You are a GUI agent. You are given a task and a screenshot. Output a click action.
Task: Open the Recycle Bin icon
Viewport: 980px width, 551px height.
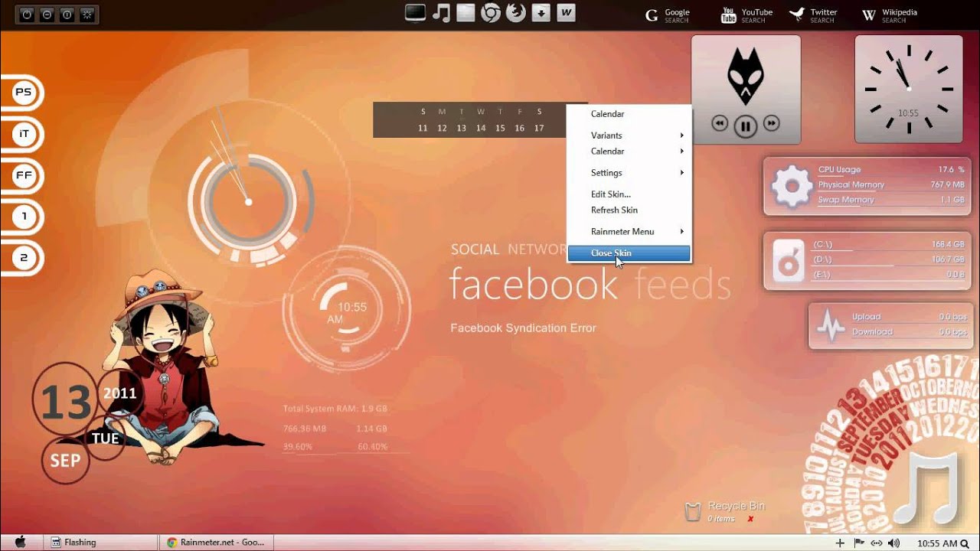click(x=692, y=512)
